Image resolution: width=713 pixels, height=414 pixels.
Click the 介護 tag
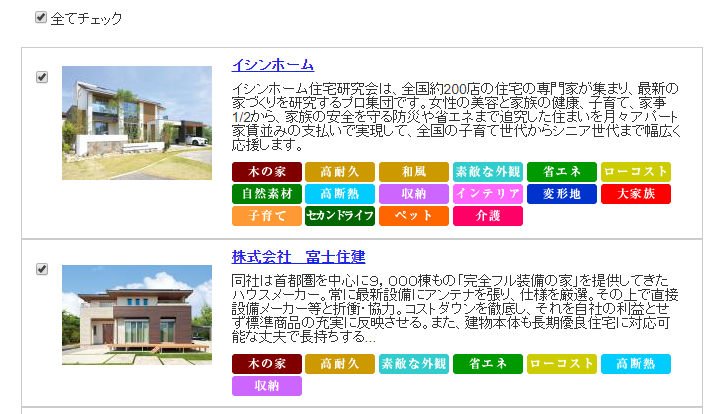(488, 216)
